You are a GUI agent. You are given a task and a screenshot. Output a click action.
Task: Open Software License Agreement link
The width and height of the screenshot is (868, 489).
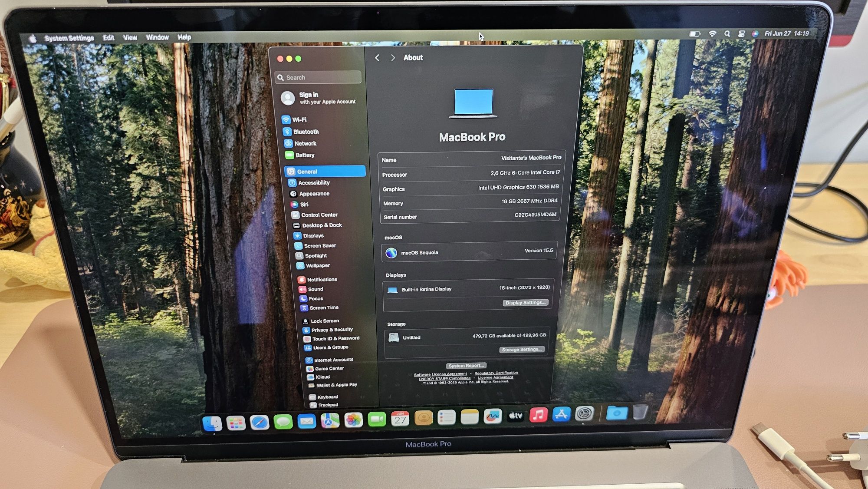coord(441,374)
